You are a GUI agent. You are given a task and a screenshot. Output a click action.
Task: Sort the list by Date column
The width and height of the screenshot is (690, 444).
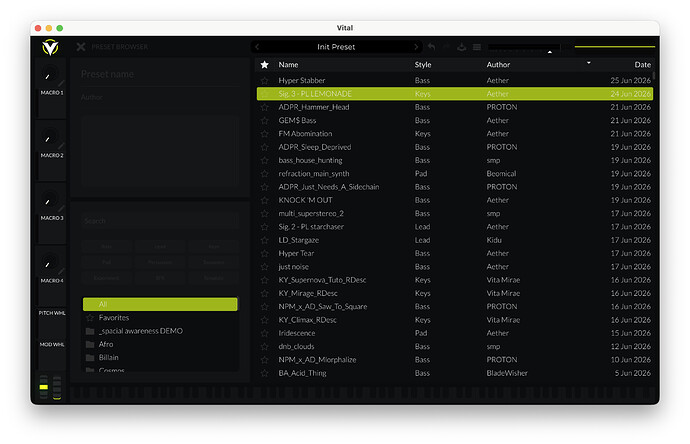[x=642, y=65]
